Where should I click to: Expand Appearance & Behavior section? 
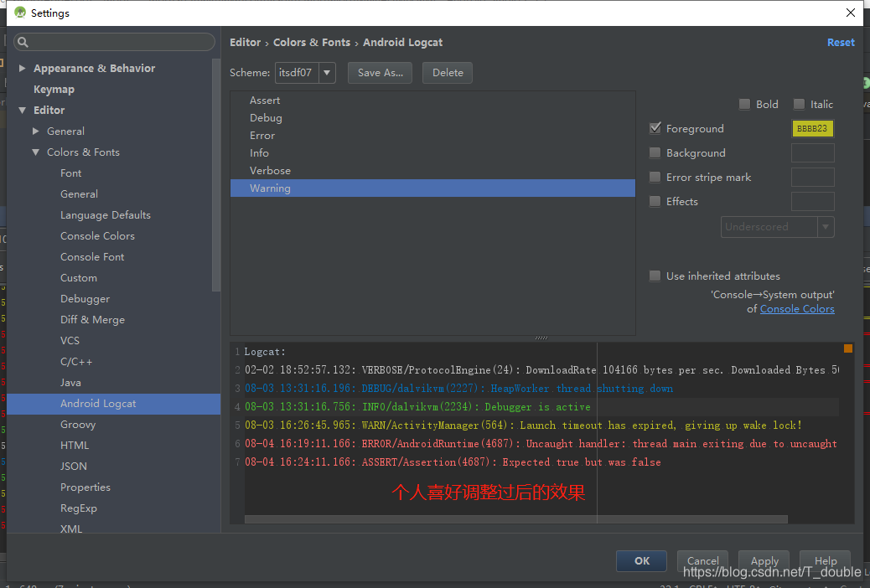pyautogui.click(x=22, y=68)
